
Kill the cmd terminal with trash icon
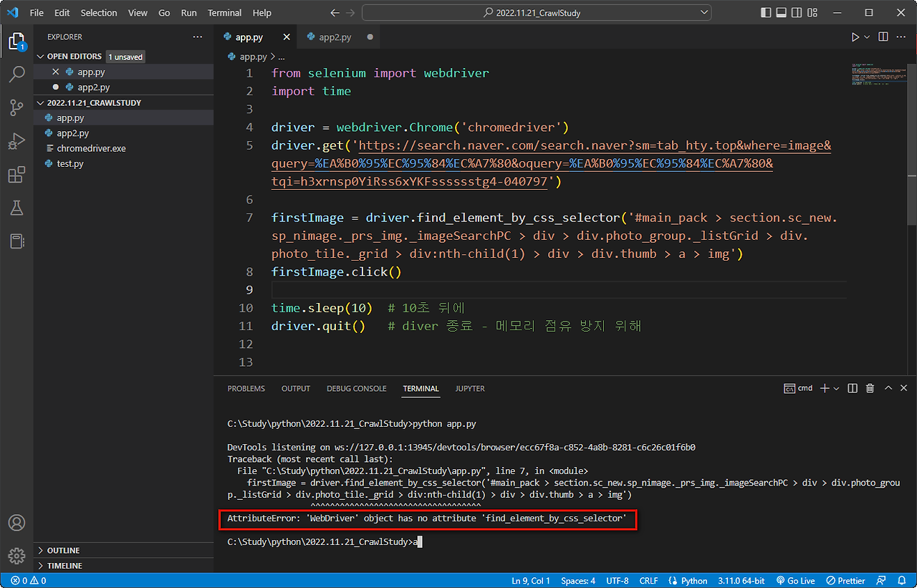pos(870,387)
